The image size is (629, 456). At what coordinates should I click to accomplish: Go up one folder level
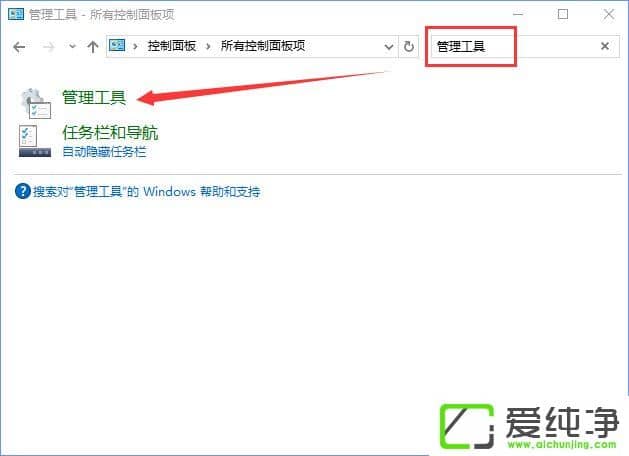tap(93, 47)
